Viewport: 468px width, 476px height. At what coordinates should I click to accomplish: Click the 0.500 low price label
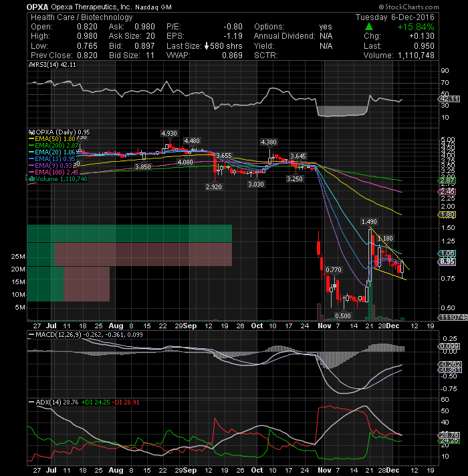tap(343, 316)
